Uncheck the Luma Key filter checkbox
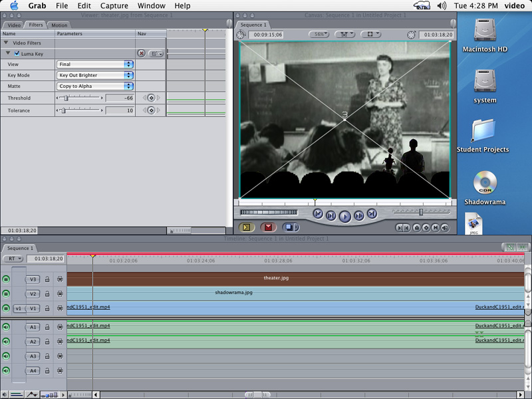The width and height of the screenshot is (532, 399). click(x=17, y=53)
